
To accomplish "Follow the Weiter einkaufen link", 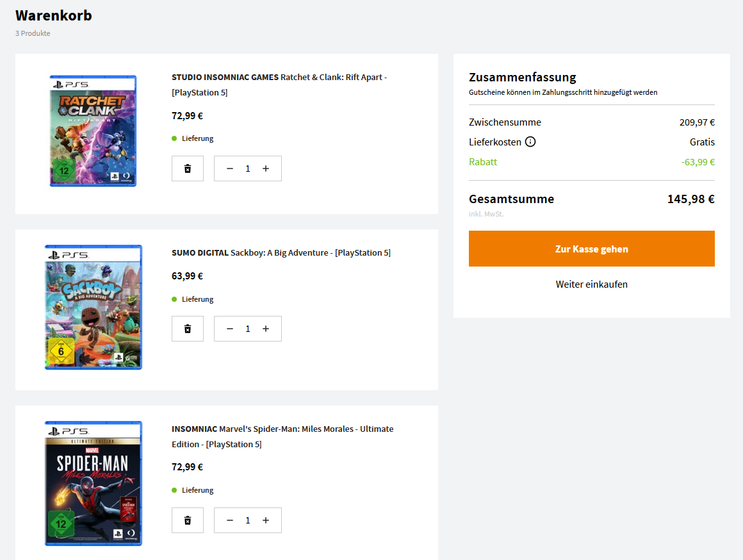I will [x=591, y=284].
